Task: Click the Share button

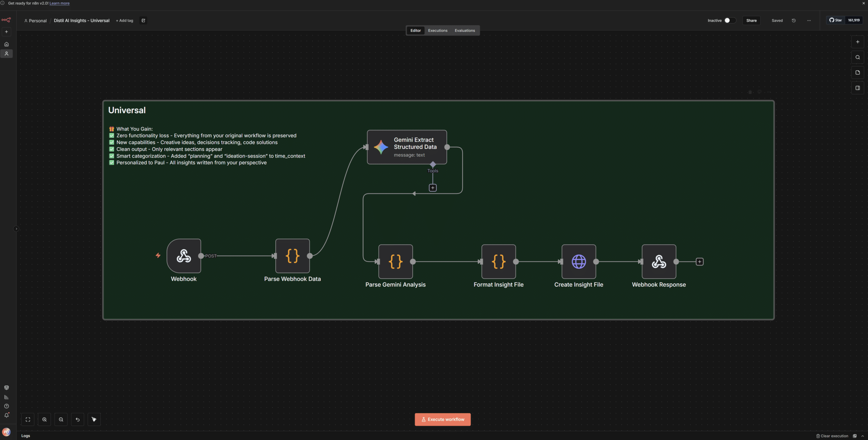Action: (x=751, y=20)
